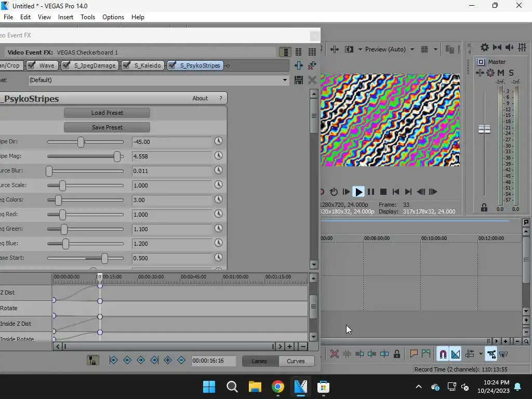Image resolution: width=532 pixels, height=399 pixels.
Task: Toggle snapping magnet on timeline toolbar
Action: pyautogui.click(x=443, y=354)
